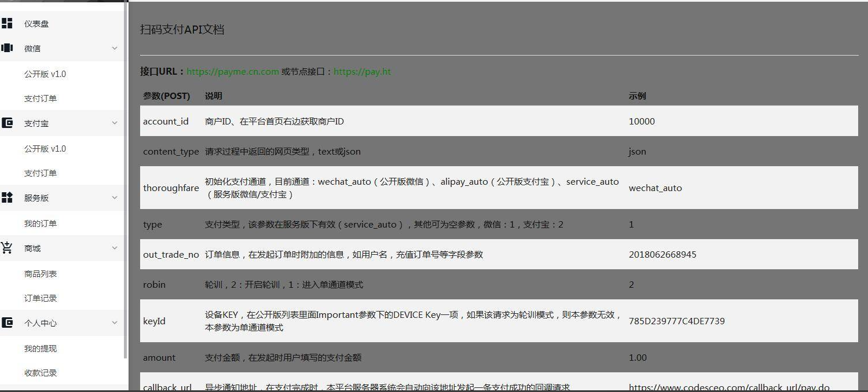The image size is (868, 392).
Task: Click the Alipay wallet icon
Action: tap(7, 123)
